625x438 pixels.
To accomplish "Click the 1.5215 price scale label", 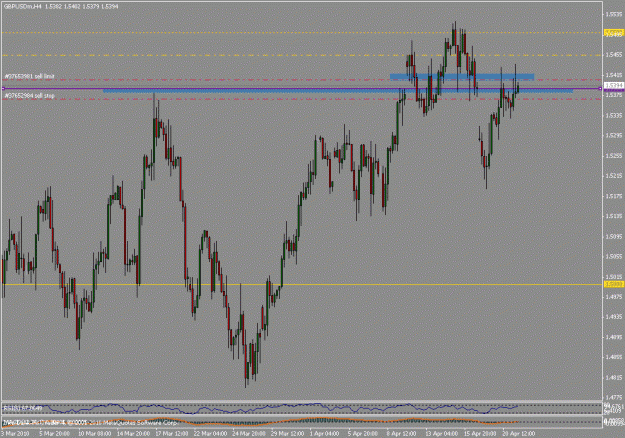I will coord(614,176).
